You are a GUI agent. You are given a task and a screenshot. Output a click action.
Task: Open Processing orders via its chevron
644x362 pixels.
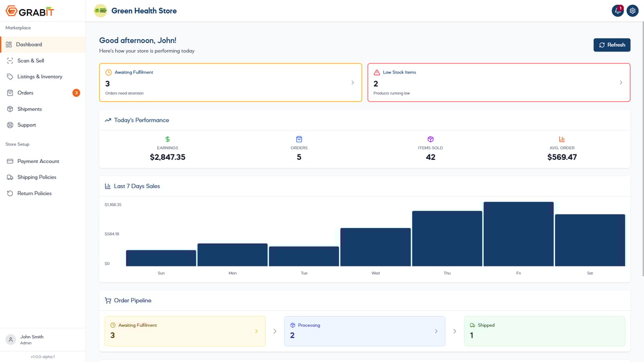point(436,331)
